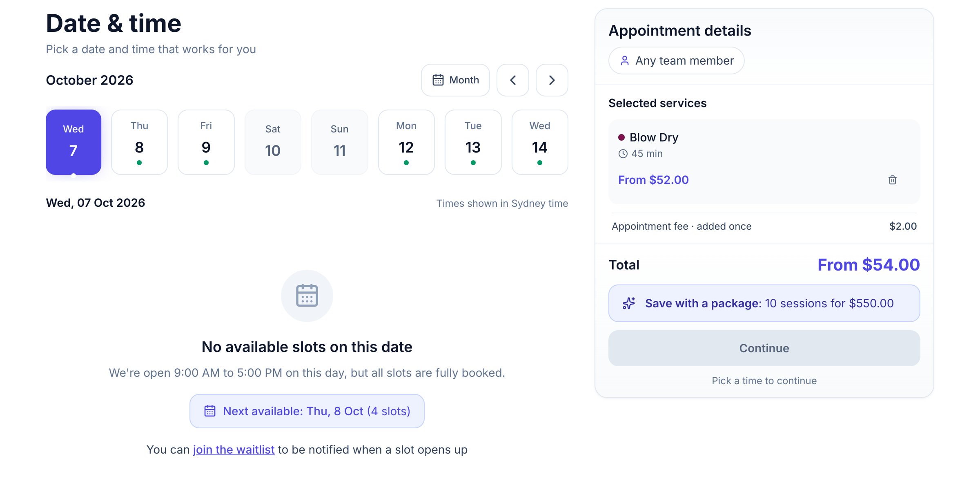Click the Appointment fee added once row
This screenshot has width=980, height=479.
pos(764,226)
